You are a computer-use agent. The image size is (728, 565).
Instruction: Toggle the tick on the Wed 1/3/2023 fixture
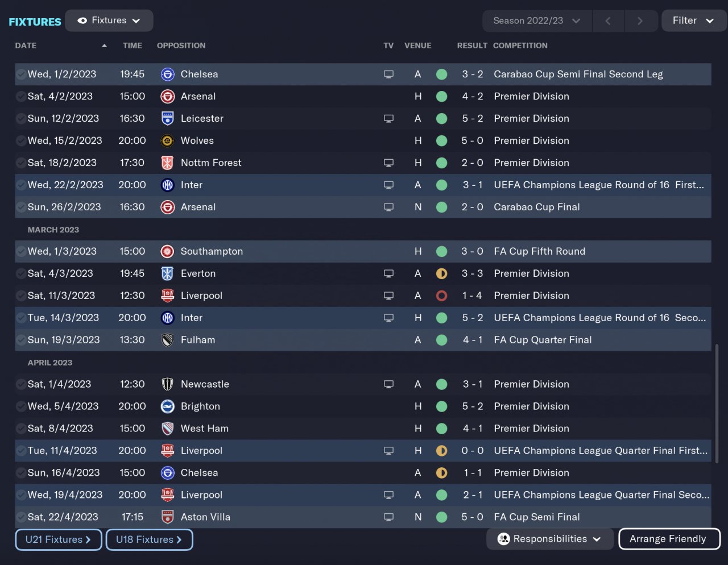coord(20,252)
